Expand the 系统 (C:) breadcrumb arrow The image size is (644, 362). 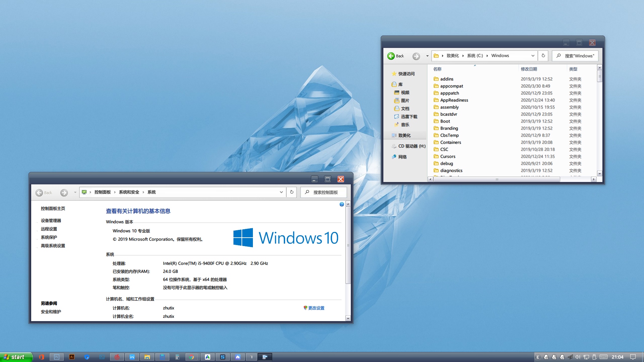point(487,56)
